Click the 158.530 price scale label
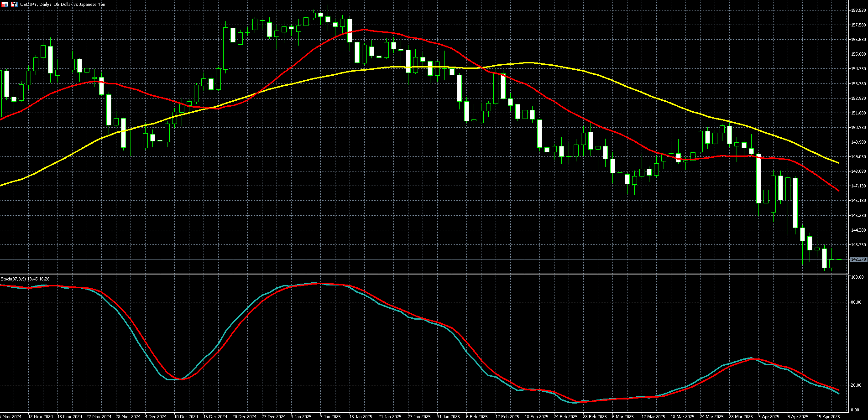 click(858, 10)
